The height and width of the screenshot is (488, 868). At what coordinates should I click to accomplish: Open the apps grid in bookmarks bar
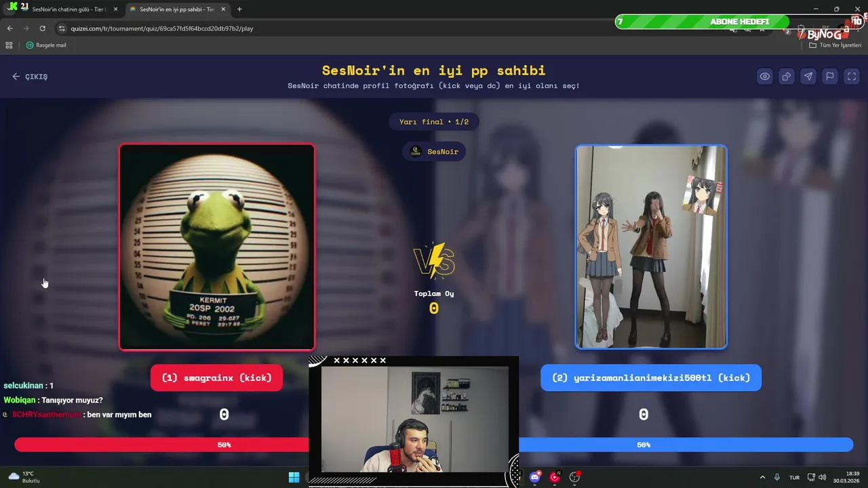pos(9,45)
